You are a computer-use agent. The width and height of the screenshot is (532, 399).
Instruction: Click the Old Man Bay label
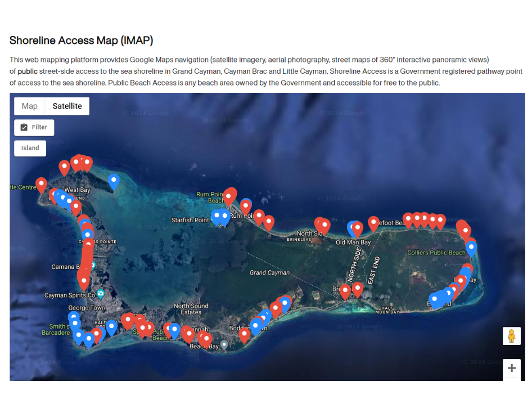(353, 243)
